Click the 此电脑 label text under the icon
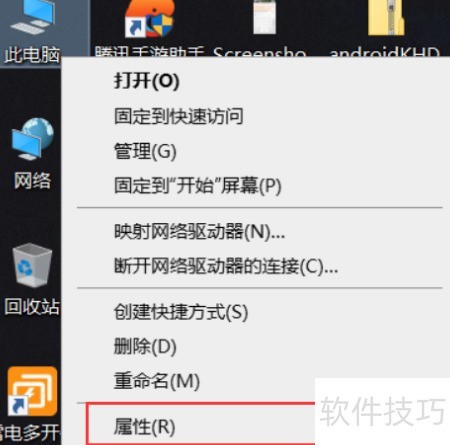Image resolution: width=450 pixels, height=445 pixels. (32, 55)
